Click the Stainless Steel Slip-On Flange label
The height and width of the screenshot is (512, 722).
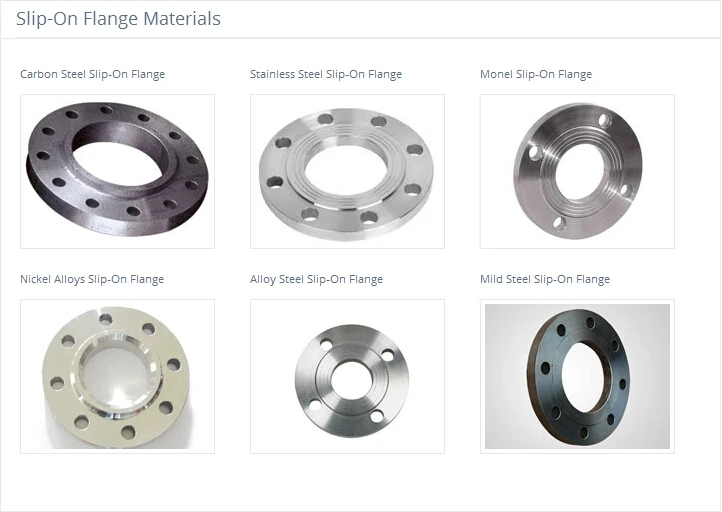pyautogui.click(x=326, y=74)
